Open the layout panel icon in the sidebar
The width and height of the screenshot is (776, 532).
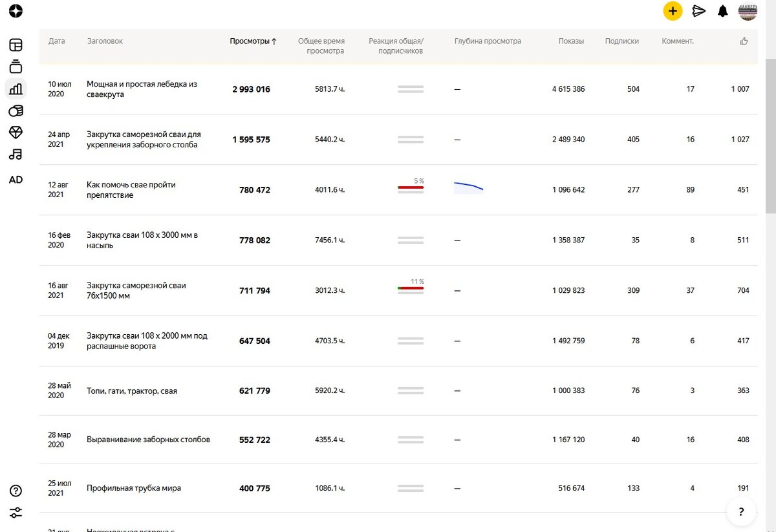tap(16, 45)
